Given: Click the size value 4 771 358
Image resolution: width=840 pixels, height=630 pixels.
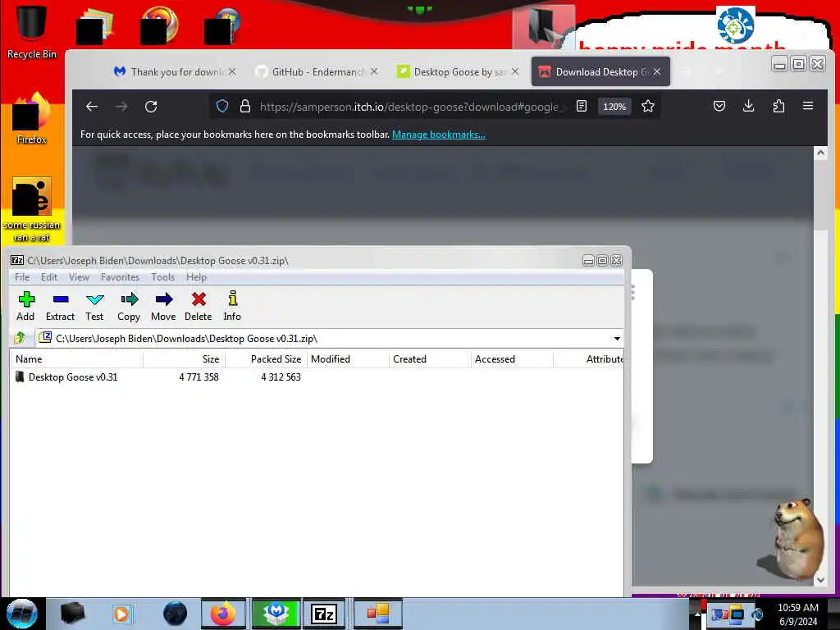Looking at the screenshot, I should tap(199, 377).
